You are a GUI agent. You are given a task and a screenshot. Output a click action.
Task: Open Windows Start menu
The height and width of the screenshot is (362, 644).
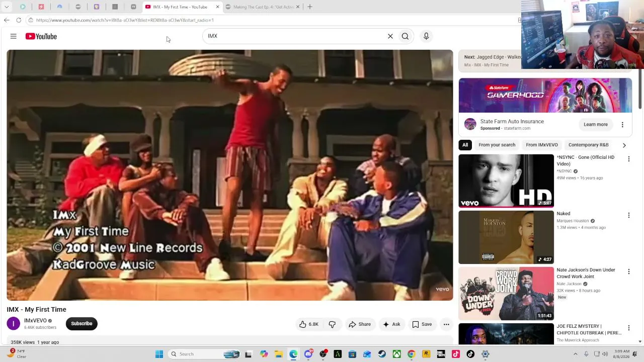coord(159,354)
